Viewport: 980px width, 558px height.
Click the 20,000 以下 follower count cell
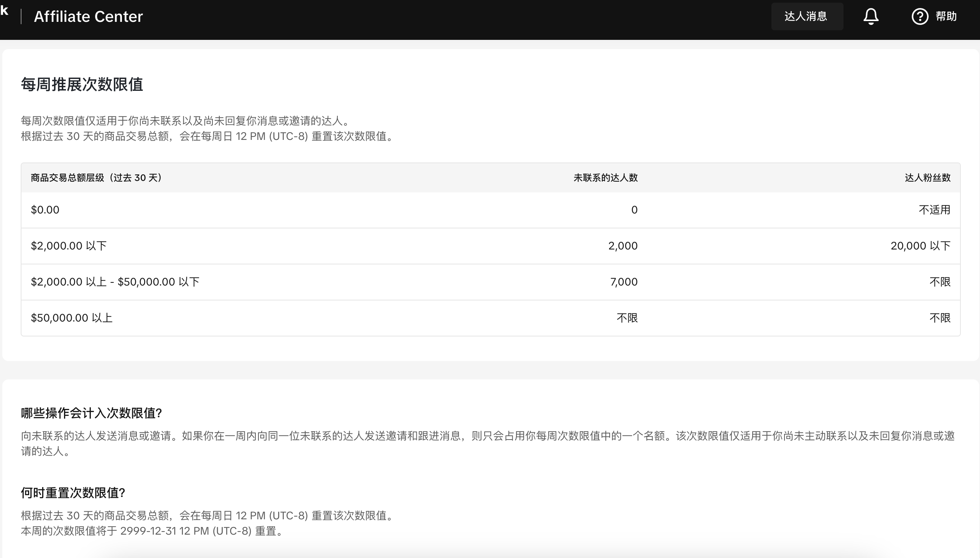pyautogui.click(x=920, y=246)
